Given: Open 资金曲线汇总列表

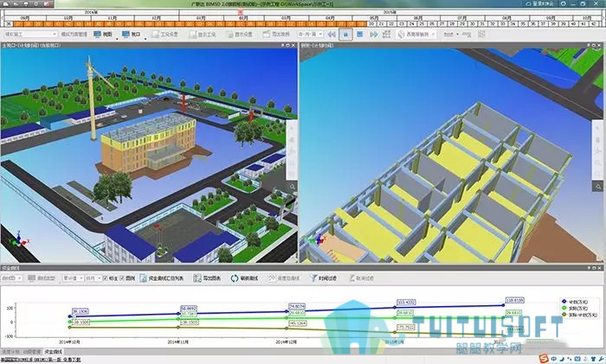Looking at the screenshot, I should pos(162,278).
